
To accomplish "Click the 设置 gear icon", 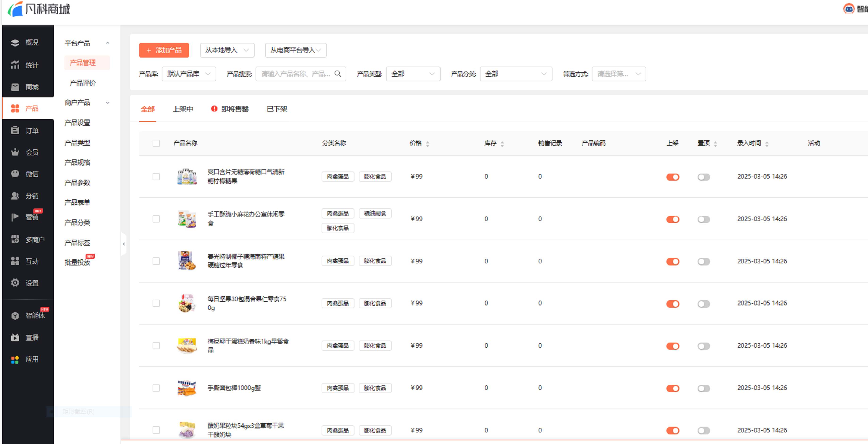I will pos(15,282).
